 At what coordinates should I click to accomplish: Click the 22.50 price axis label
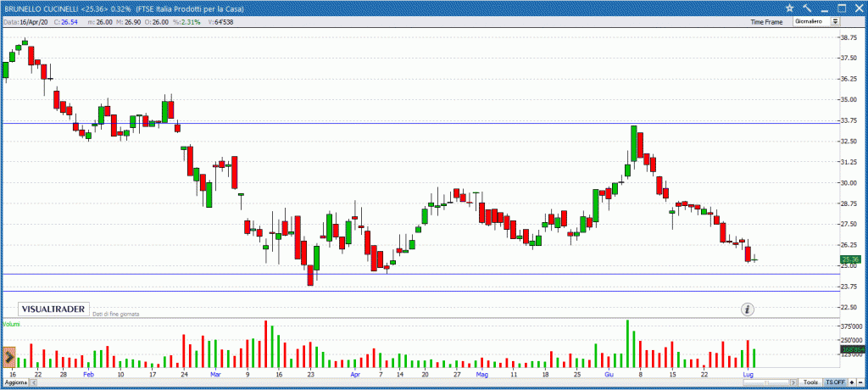[x=850, y=307]
